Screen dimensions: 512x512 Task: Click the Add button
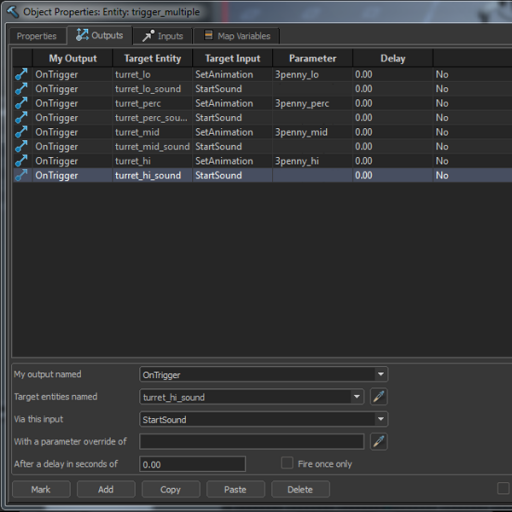(x=106, y=489)
